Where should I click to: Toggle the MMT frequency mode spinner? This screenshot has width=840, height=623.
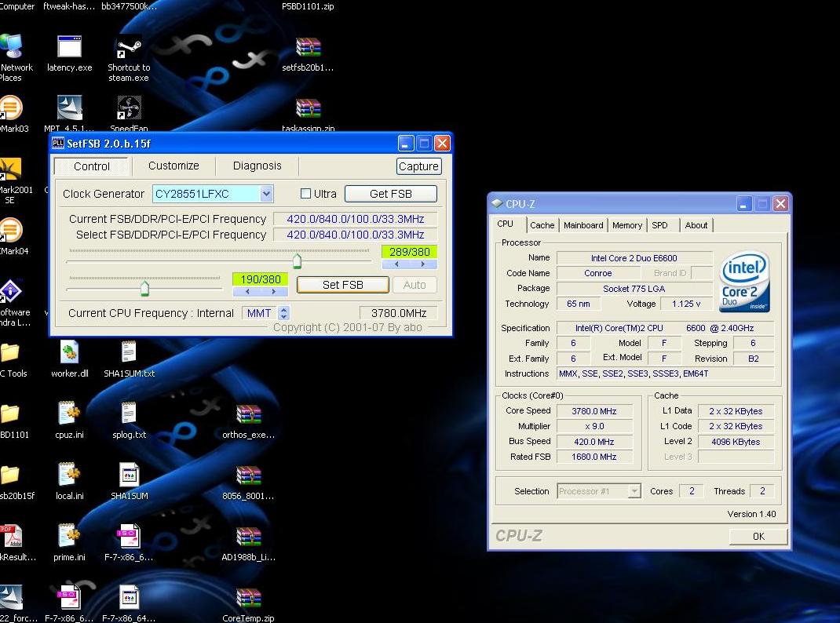coord(284,313)
